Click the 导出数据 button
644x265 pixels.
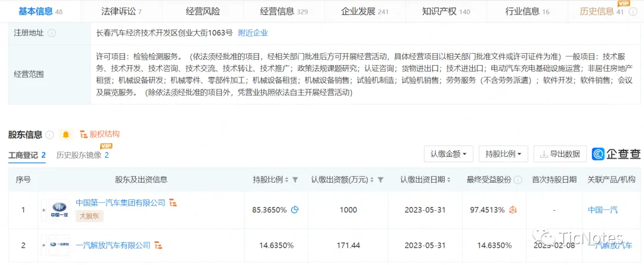(x=560, y=154)
